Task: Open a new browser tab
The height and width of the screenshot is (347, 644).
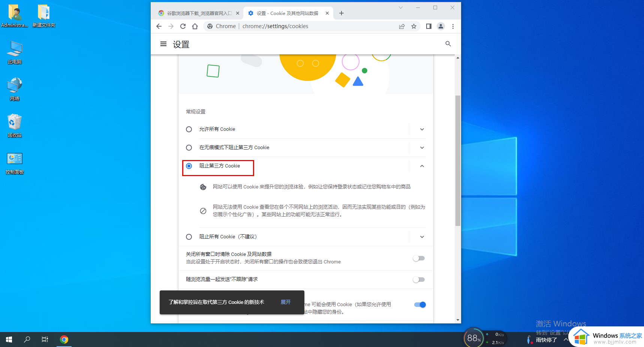Action: pyautogui.click(x=341, y=13)
